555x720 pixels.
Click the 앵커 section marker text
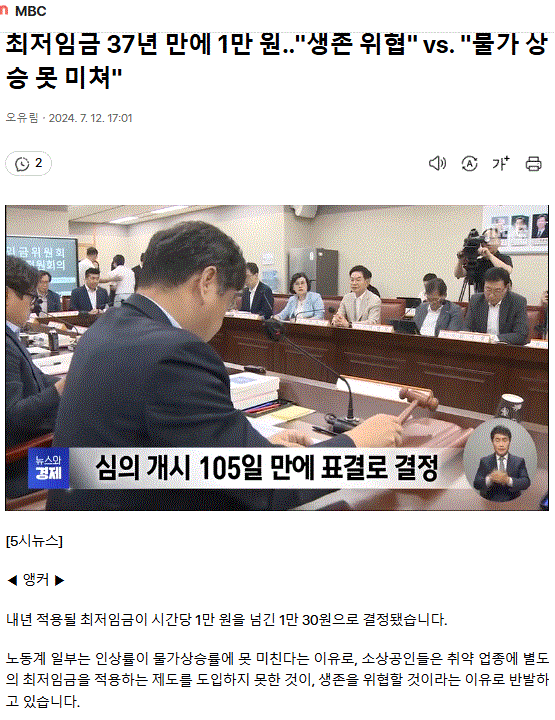35,580
